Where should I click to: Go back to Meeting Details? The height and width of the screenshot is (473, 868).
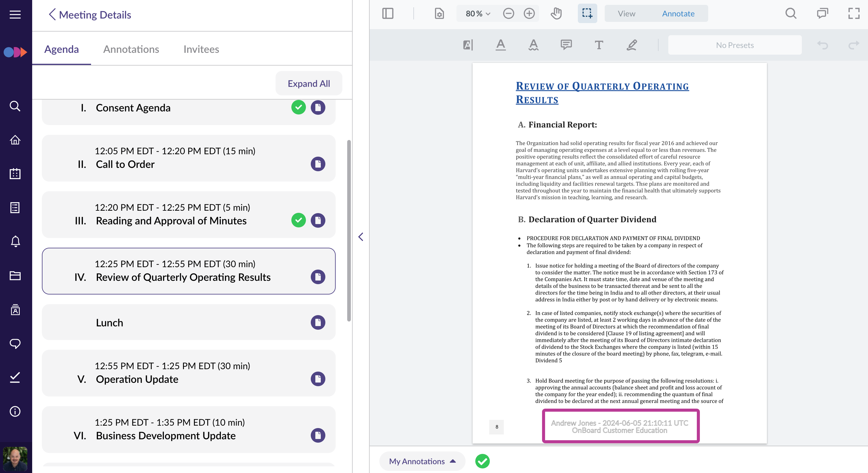click(x=90, y=15)
